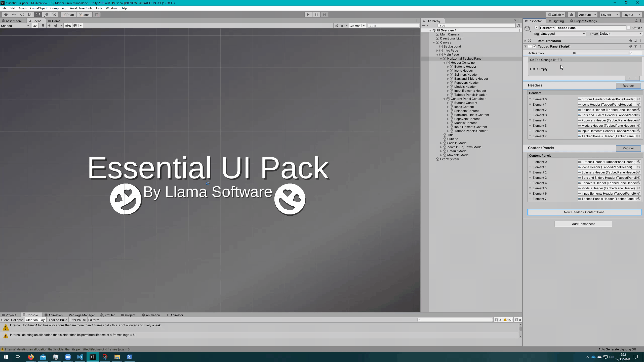Open Visual Studio Code from taskbar
The height and width of the screenshot is (362, 644).
[x=80, y=357]
